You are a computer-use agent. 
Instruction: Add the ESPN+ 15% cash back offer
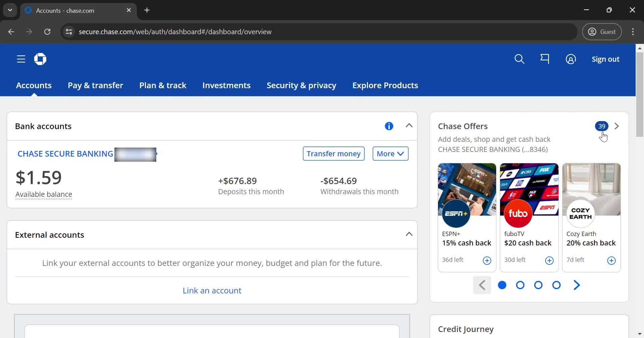point(487,261)
